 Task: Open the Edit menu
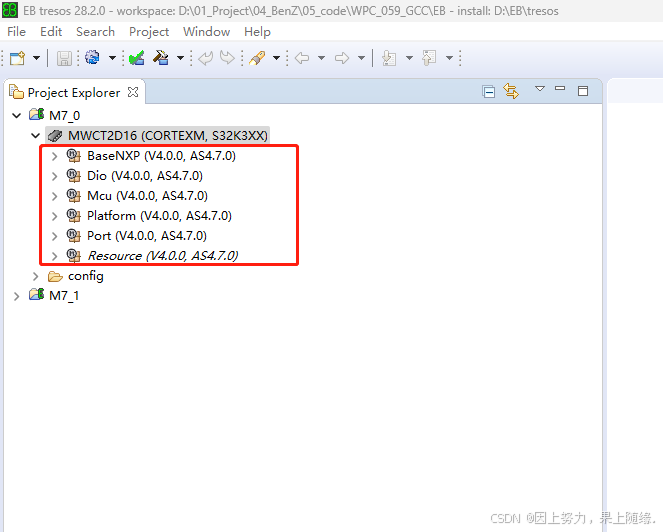coord(51,32)
